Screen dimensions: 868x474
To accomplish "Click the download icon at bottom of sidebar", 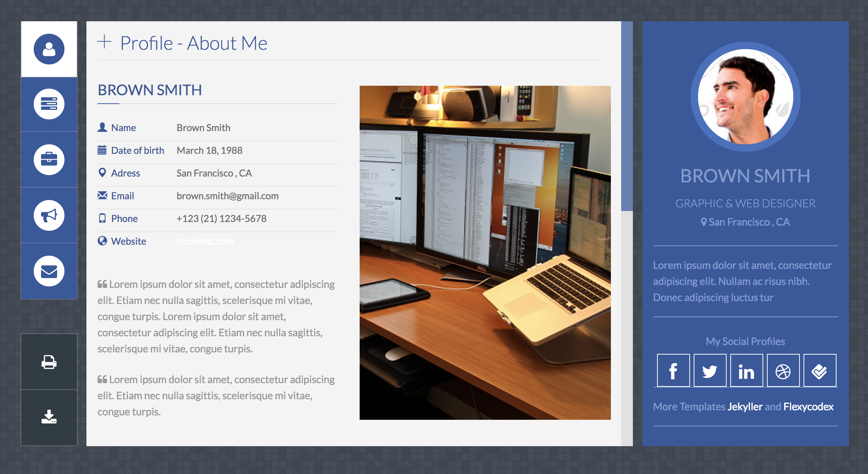I will point(49,417).
